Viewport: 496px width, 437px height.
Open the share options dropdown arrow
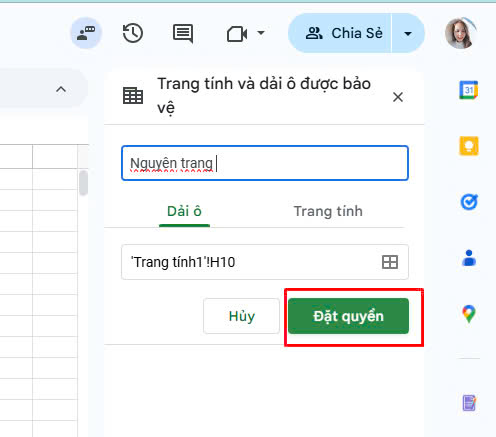pyautogui.click(x=408, y=33)
